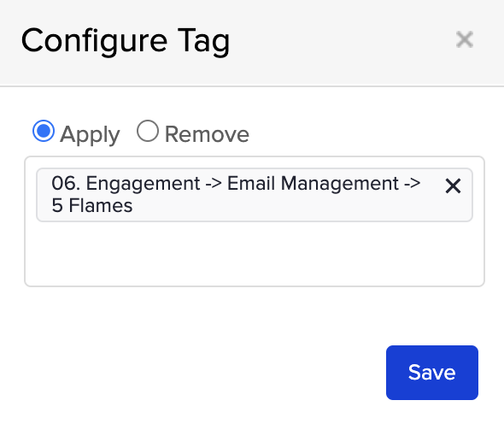
Task: Select the 06. Engagement tag chip
Action: pos(255,195)
